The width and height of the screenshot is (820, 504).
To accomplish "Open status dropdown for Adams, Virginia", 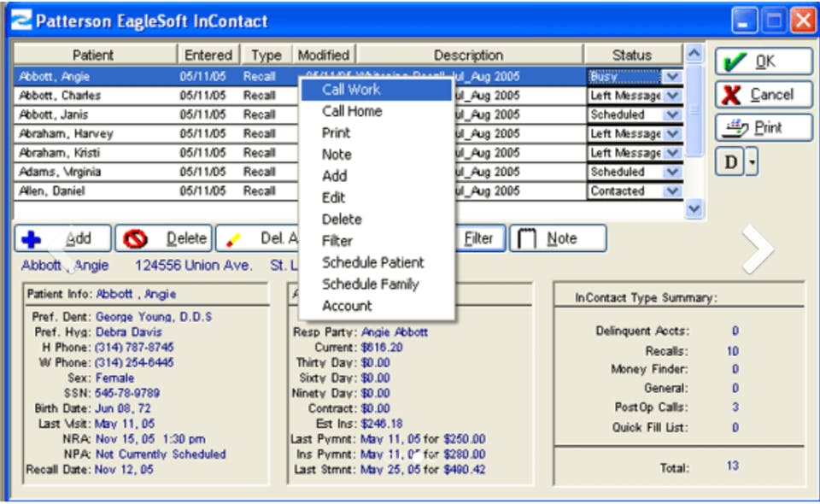I will [x=672, y=172].
